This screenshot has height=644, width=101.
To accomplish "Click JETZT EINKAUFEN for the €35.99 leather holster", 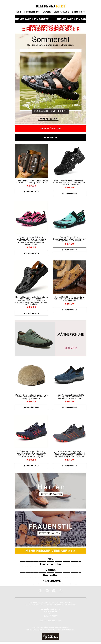I will pos(31,191).
